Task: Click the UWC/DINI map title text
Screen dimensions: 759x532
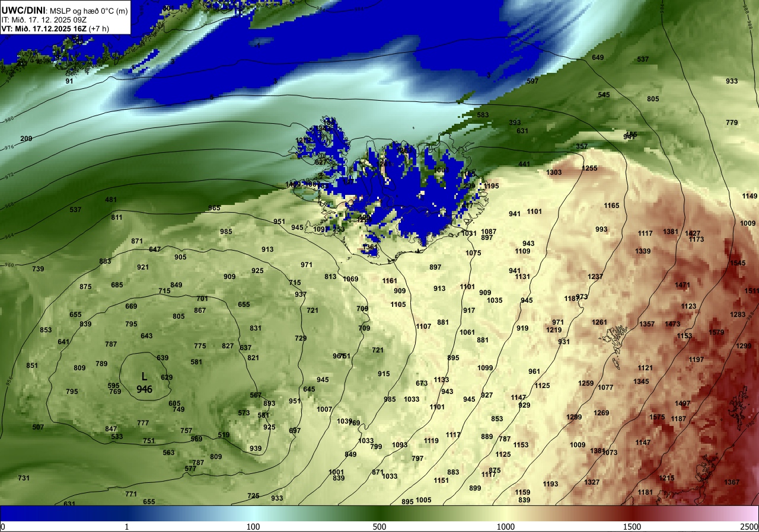Action: coord(24,10)
